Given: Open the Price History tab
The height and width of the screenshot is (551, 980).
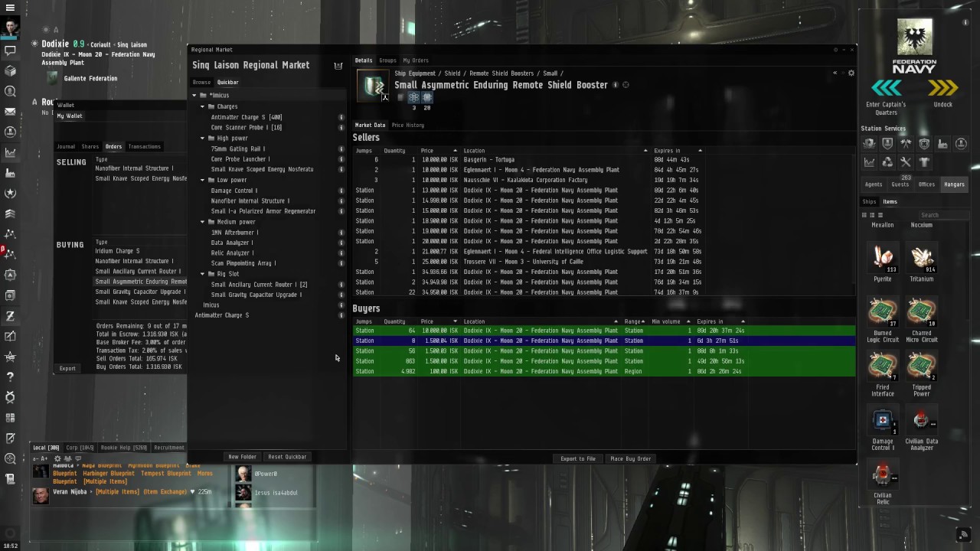Looking at the screenshot, I should 407,125.
